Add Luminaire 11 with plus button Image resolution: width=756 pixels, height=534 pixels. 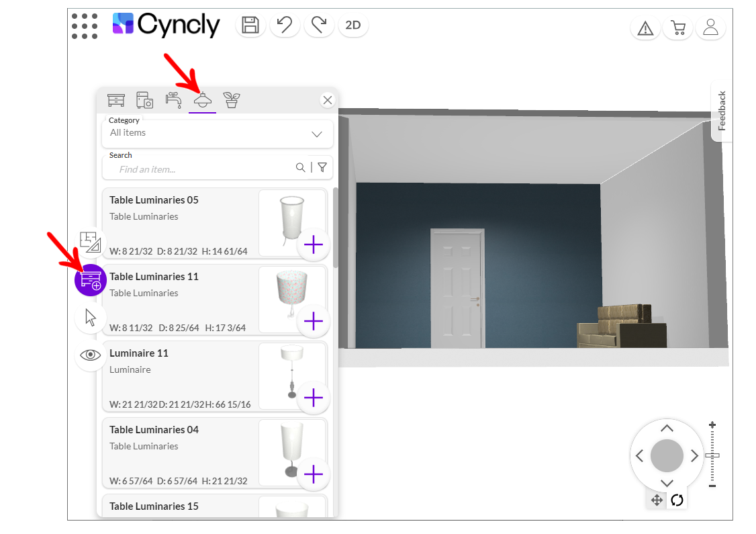tap(314, 398)
